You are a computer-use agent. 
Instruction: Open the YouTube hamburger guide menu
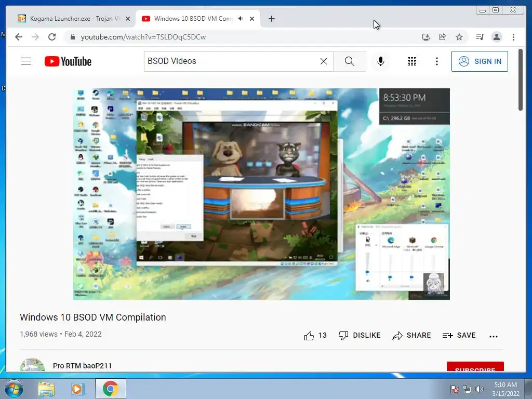(x=26, y=61)
